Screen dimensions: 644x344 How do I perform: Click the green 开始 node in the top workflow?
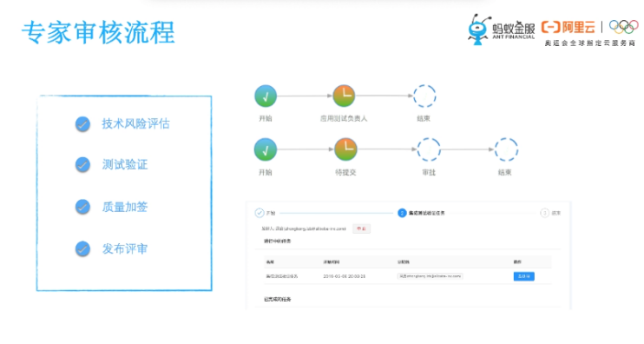point(266,96)
